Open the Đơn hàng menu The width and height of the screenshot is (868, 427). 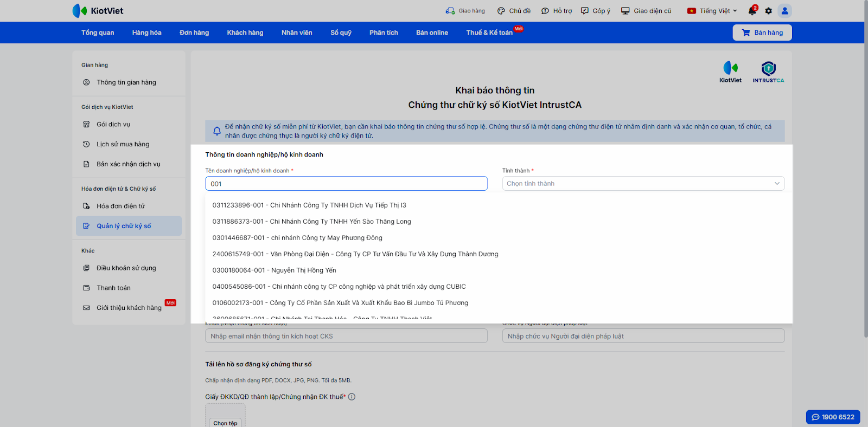tap(194, 33)
